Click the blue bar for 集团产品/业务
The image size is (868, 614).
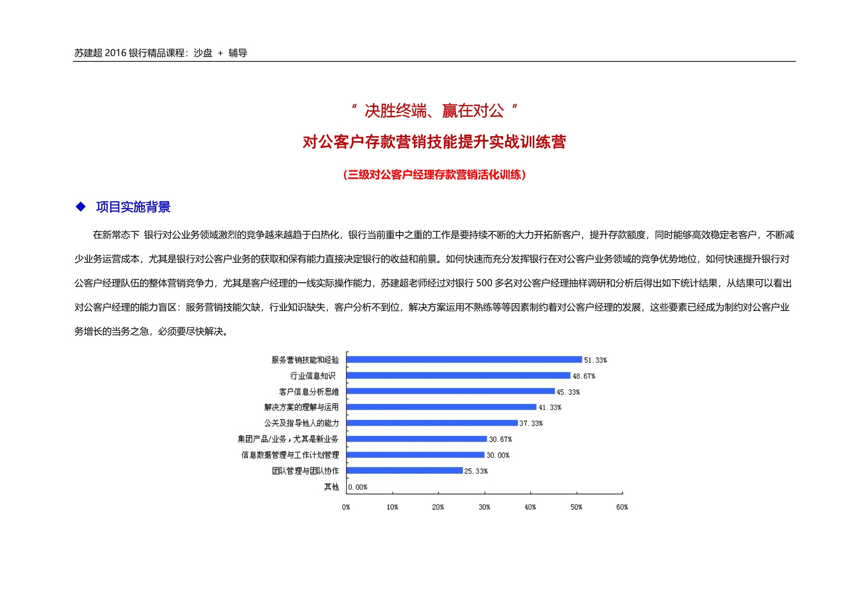(417, 439)
